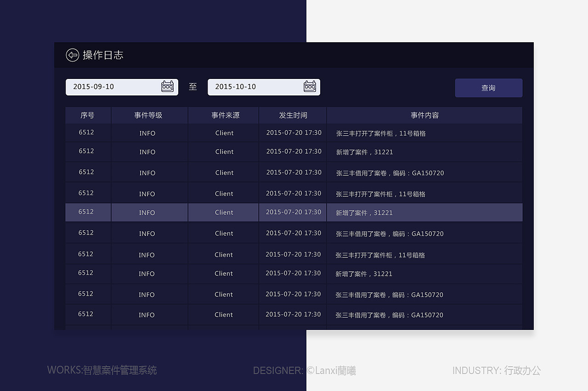Click the Client cell in the first row

(224, 133)
